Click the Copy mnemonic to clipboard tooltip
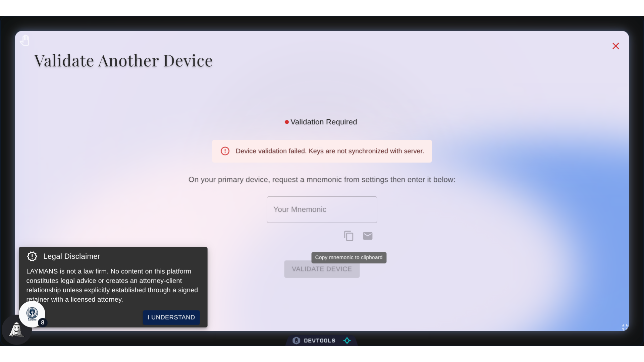644x362 pixels. click(x=348, y=257)
